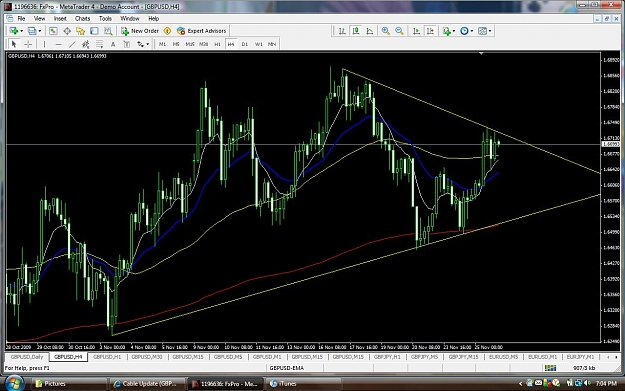The width and height of the screenshot is (625, 391).
Task: Open the Insert menu
Action: [x=60, y=18]
